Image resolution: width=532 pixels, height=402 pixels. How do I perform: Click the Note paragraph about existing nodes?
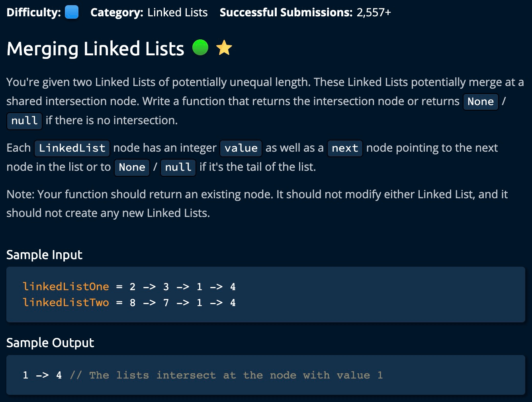(257, 203)
